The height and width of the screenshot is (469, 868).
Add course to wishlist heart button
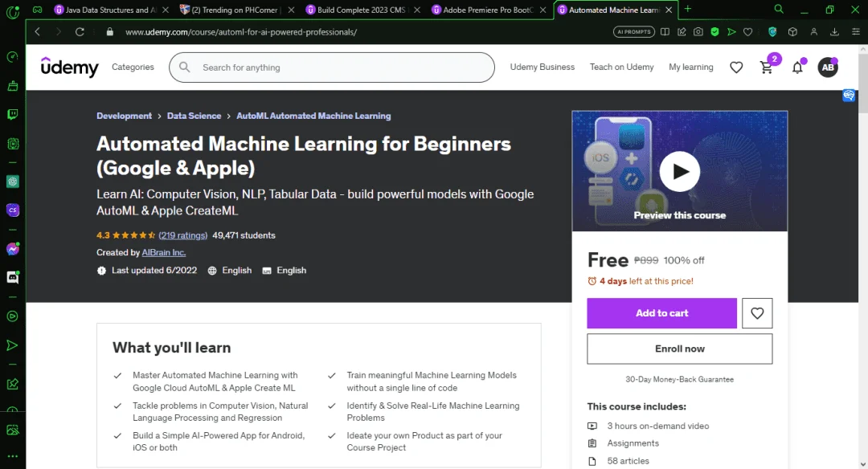tap(757, 313)
